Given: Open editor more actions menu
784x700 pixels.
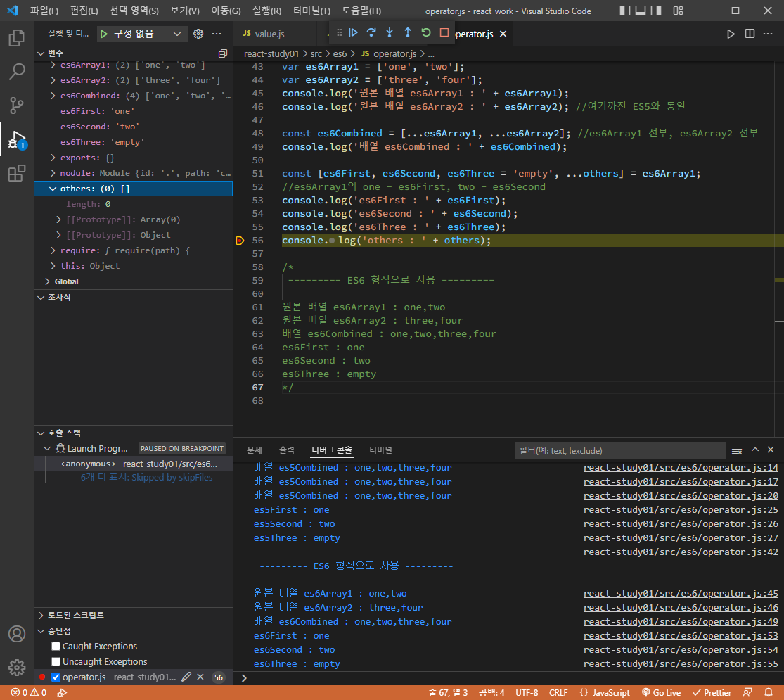Looking at the screenshot, I should coord(768,34).
